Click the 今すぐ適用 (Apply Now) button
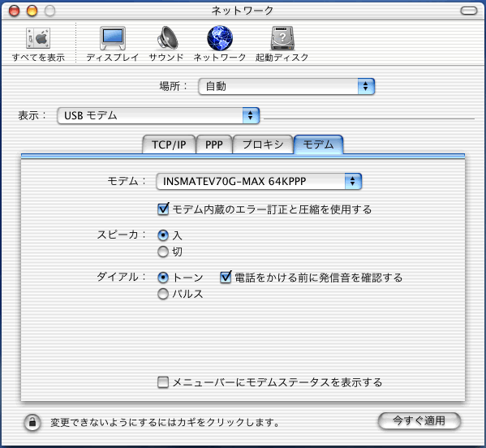486x448 pixels. (x=419, y=420)
